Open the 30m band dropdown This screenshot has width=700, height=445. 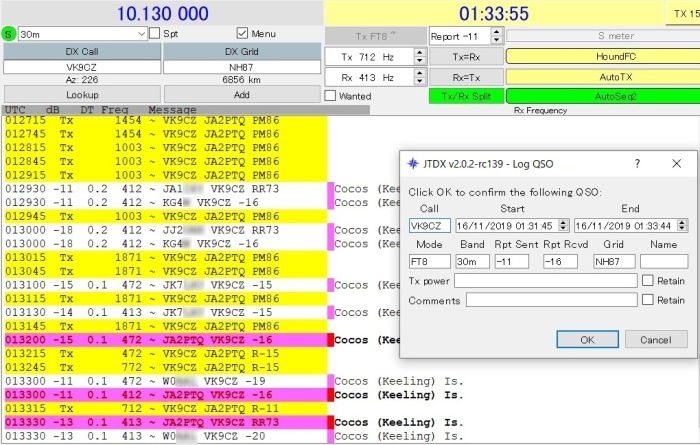tap(83, 34)
